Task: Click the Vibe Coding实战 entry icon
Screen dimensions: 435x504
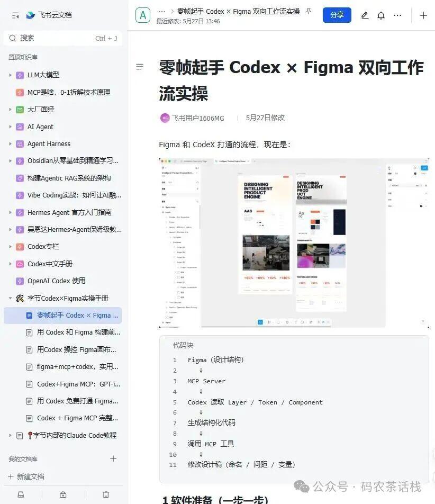Action: 20,195
